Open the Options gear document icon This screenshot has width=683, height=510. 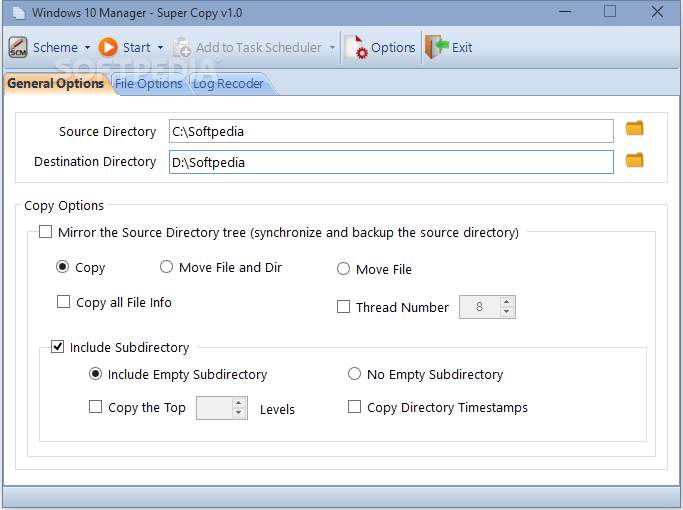point(356,47)
